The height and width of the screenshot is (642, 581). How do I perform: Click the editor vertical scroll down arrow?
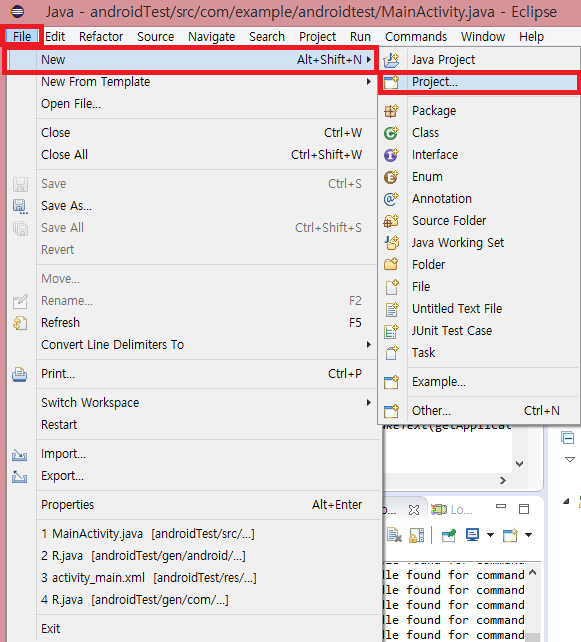click(x=520, y=464)
